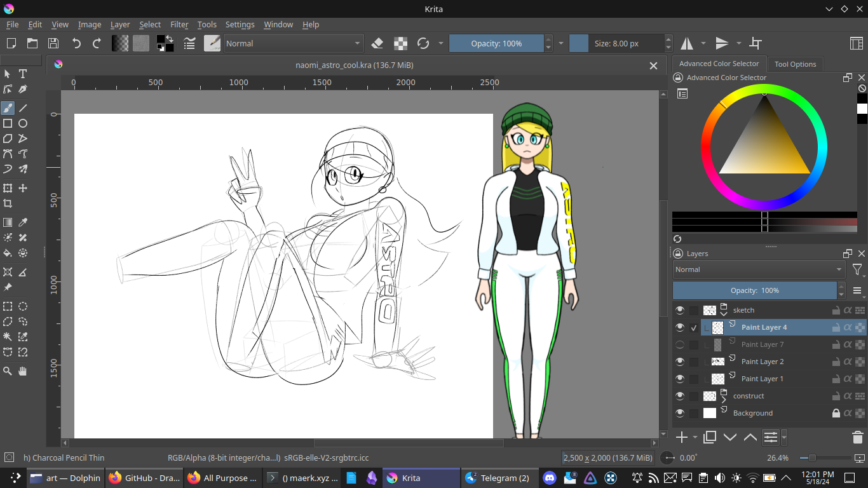The image size is (868, 488).
Task: Click the Reload brush preset icon
Action: [423, 43]
